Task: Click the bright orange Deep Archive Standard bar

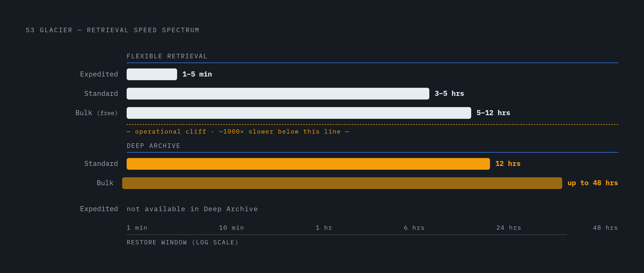Action: tap(308, 164)
